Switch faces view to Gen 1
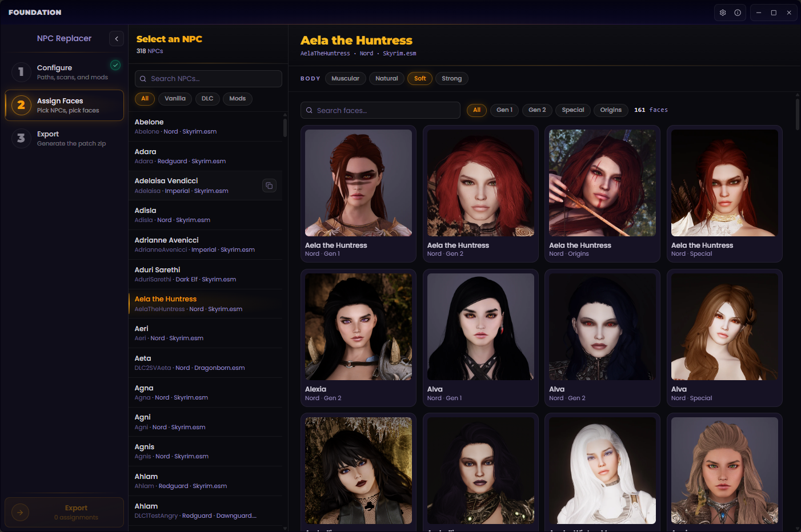Viewport: 801px width, 532px height. pos(504,110)
